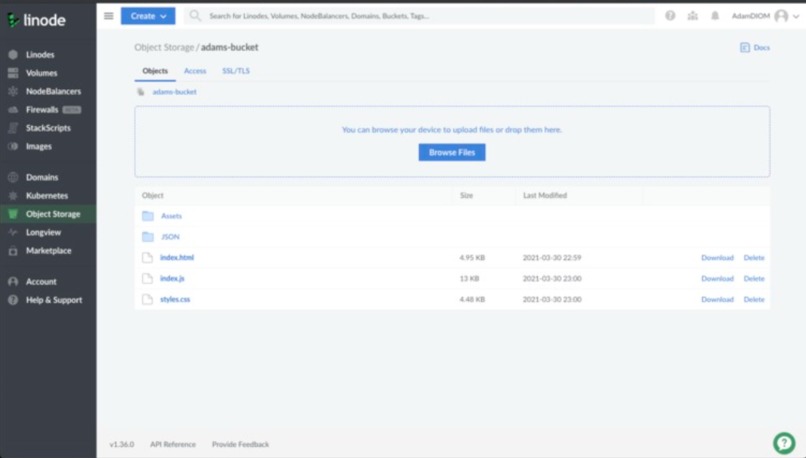
Task: Open the community icon in top bar
Action: [693, 16]
